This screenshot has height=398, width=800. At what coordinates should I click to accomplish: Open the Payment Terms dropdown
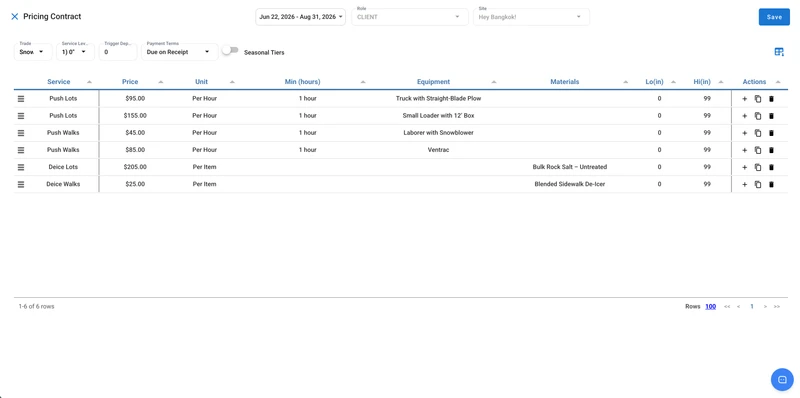(180, 52)
